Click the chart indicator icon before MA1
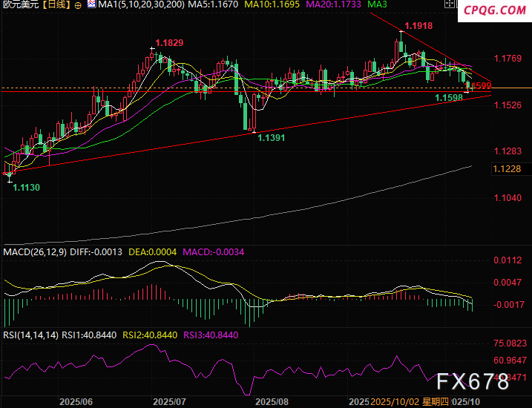 pyautogui.click(x=91, y=5)
